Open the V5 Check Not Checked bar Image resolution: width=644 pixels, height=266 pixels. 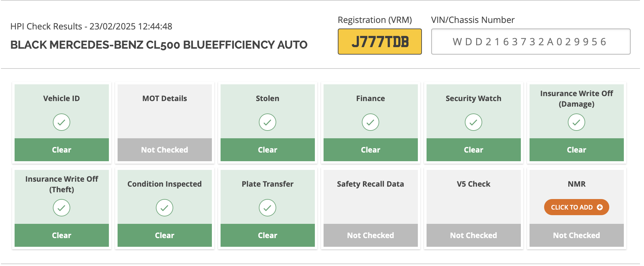click(x=474, y=235)
